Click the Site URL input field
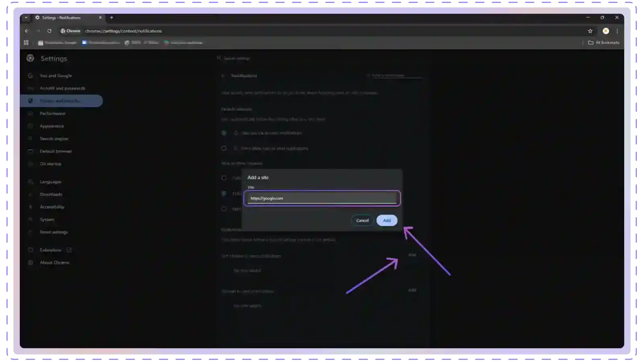The image size is (644, 362). (322, 198)
